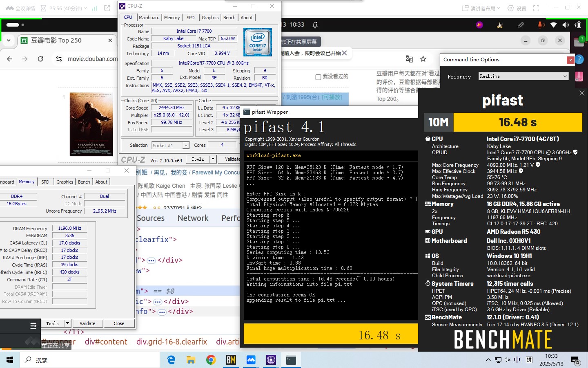This screenshot has width=588, height=368.
Task: Open the presenter layout 演讲者布局 dropdown
Action: (481, 8)
